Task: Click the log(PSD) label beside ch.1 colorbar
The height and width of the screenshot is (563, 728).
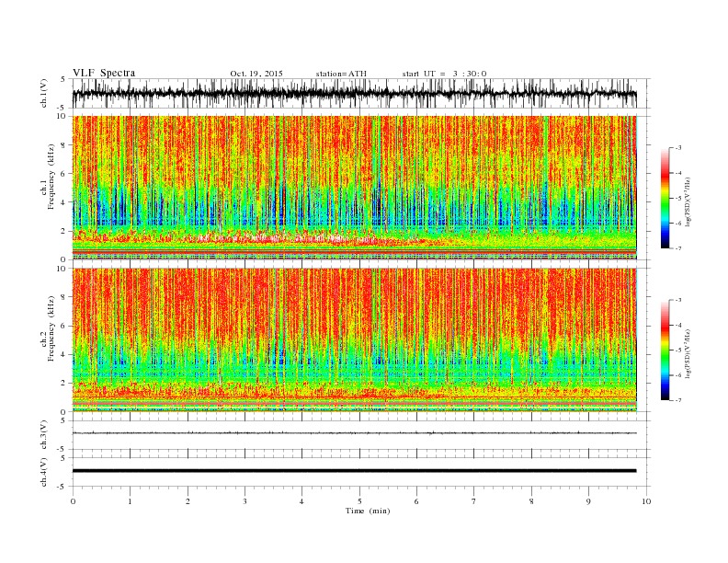Action: pyautogui.click(x=688, y=201)
